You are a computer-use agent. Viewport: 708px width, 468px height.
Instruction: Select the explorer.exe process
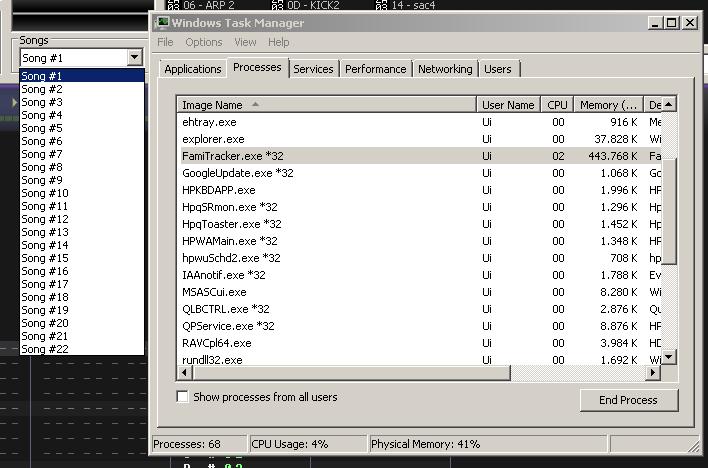point(213,139)
